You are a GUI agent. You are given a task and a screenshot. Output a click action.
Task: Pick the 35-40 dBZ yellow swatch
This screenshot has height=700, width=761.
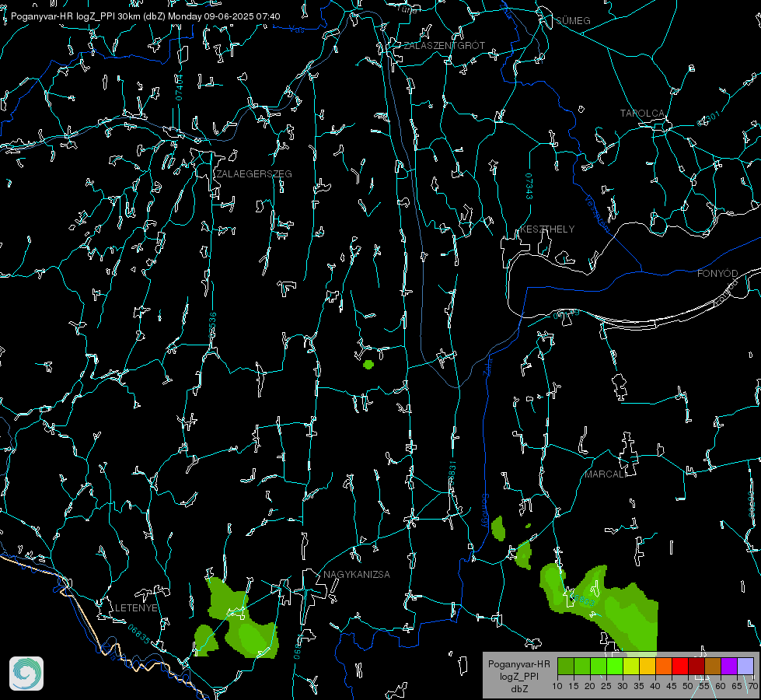(x=648, y=666)
